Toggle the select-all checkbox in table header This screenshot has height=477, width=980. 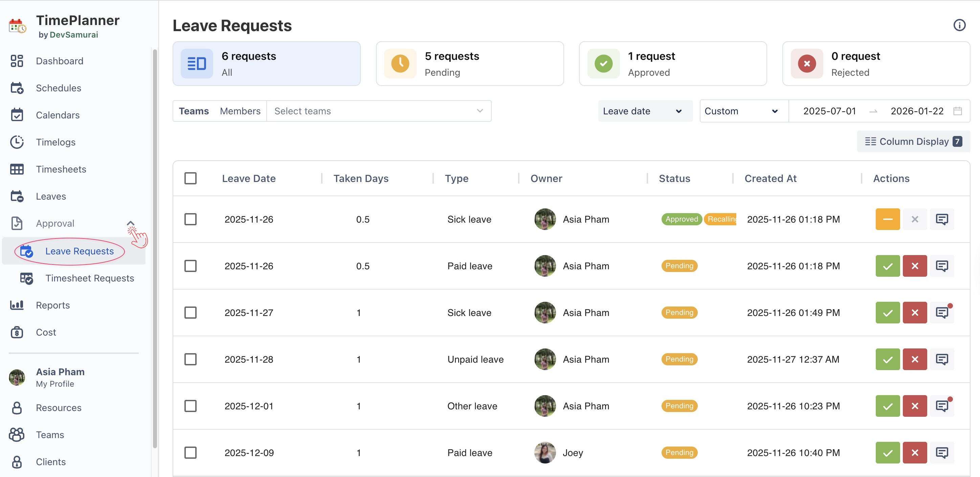click(x=190, y=178)
